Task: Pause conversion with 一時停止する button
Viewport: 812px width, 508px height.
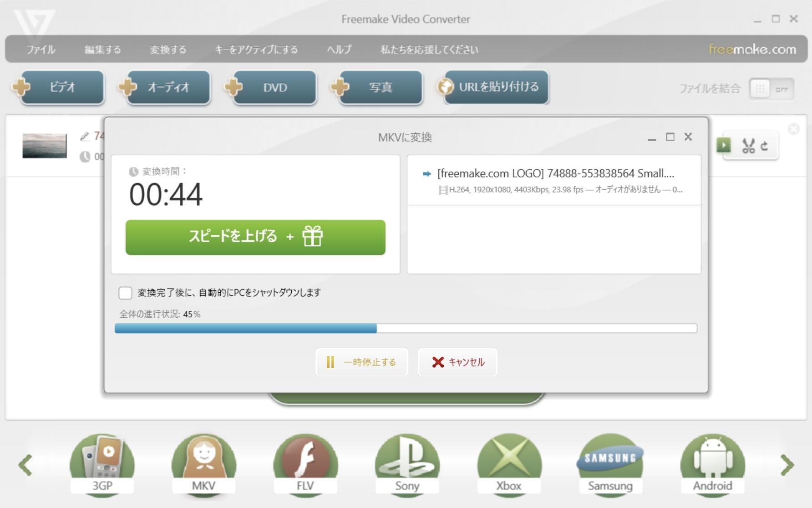Action: pos(361,362)
